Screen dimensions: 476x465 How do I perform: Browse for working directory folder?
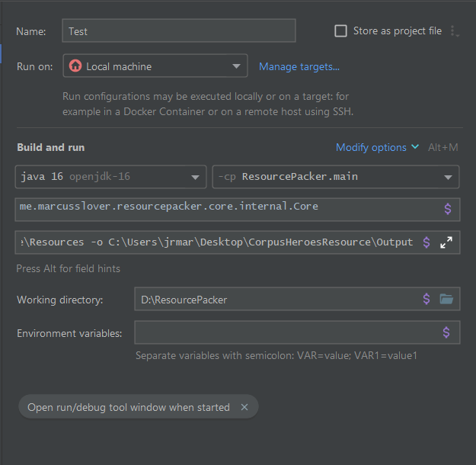tap(446, 299)
